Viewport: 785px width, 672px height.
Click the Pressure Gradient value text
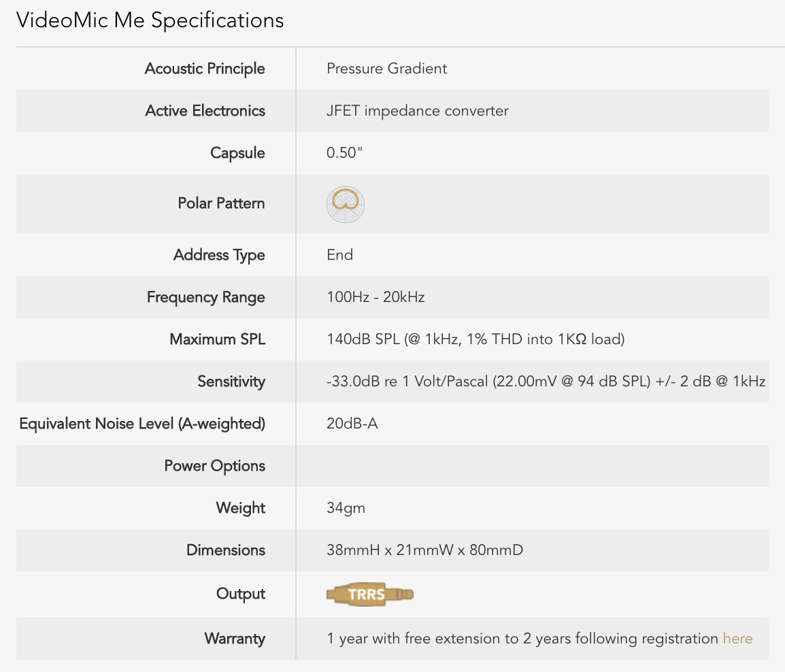386,69
